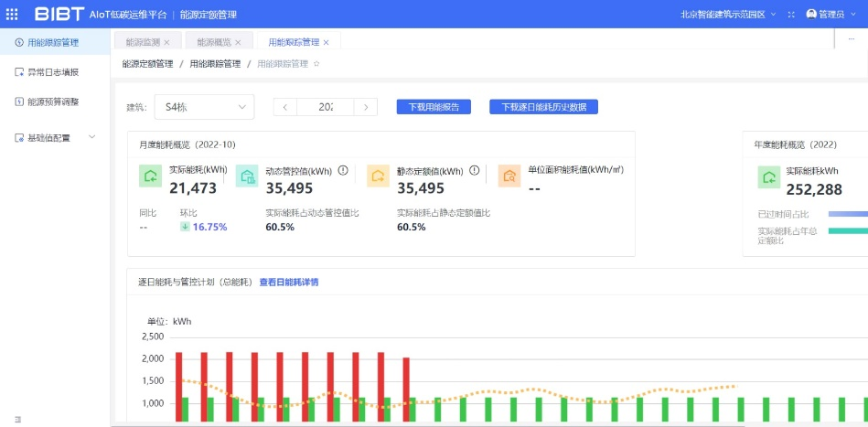Screen dimensions: 868x427
Task: Open the 管理员 user dropdown
Action: coord(836,15)
